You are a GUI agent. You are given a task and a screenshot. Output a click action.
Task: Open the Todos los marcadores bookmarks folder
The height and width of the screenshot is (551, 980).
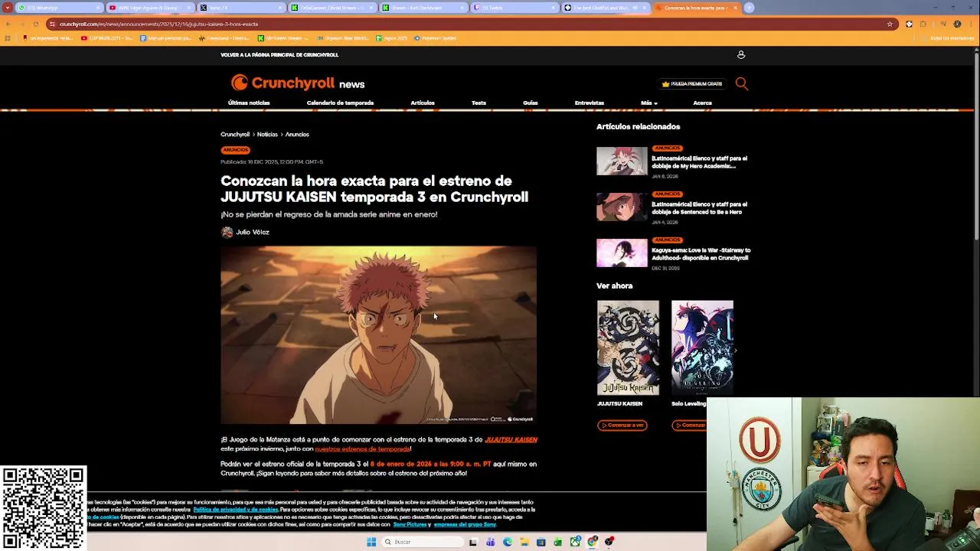[x=948, y=38]
